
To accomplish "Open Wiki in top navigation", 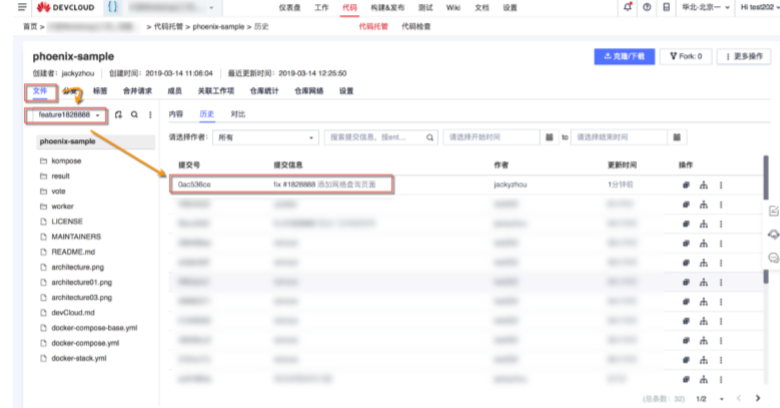I will (x=453, y=7).
